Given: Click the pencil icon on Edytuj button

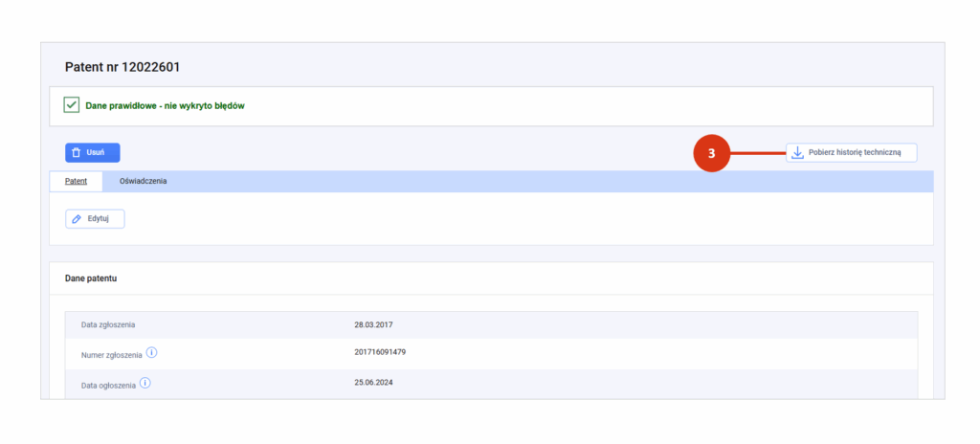Looking at the screenshot, I should (77, 219).
